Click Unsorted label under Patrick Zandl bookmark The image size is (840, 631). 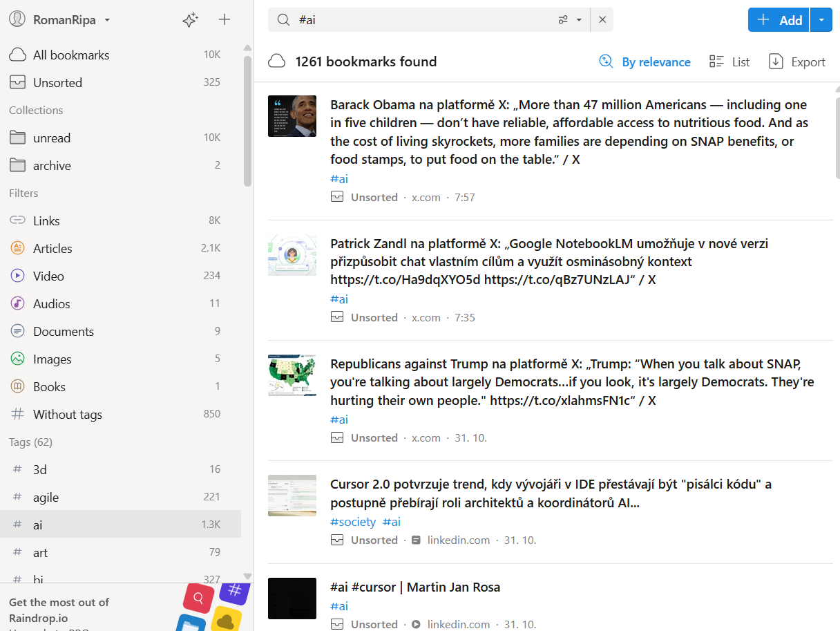(374, 317)
